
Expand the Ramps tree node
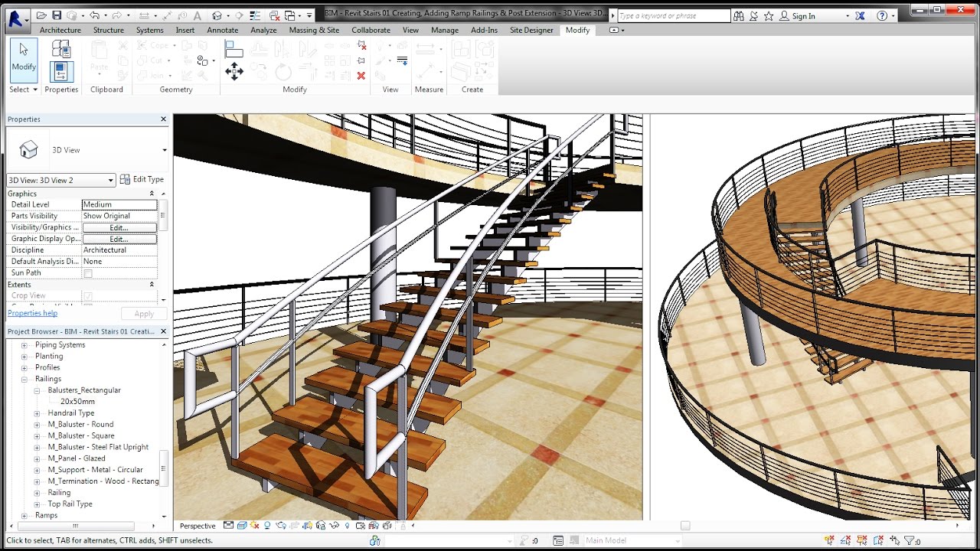pyautogui.click(x=24, y=516)
